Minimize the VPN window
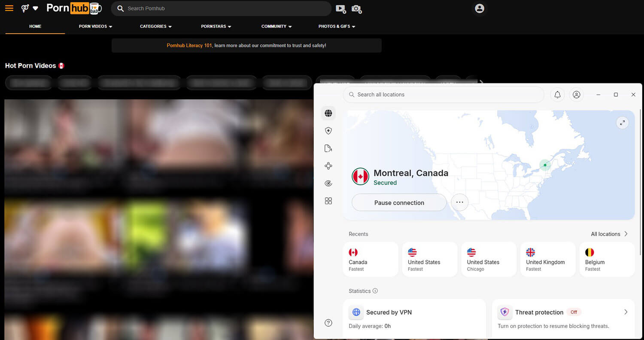This screenshot has height=340, width=644. 598,95
